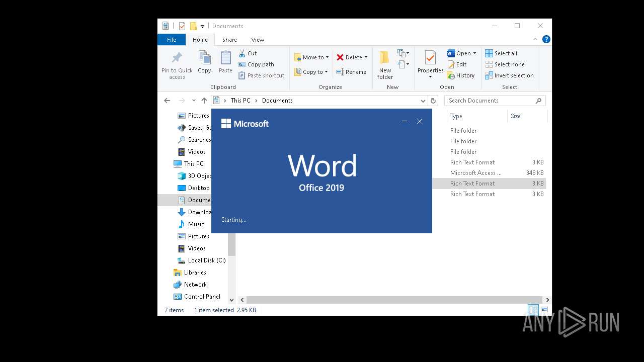Click the Copy icon in Clipboard group
644x362 pixels.
pyautogui.click(x=204, y=58)
